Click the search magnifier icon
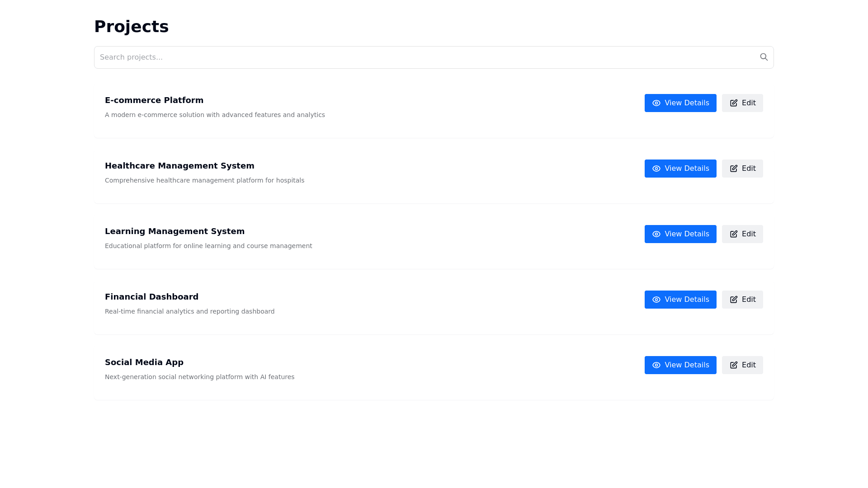Viewport: 868px width, 488px height. 764,57
